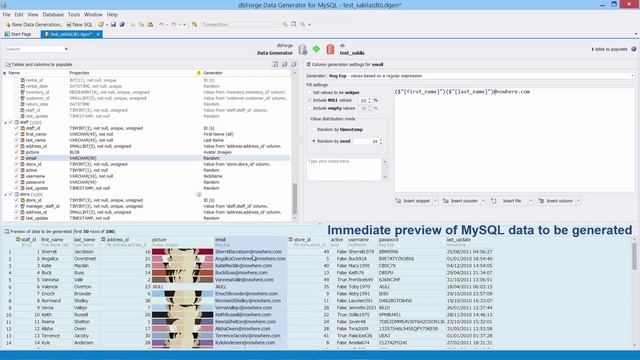Click the Insert file button
The height and width of the screenshot is (360, 640).
coord(507,201)
